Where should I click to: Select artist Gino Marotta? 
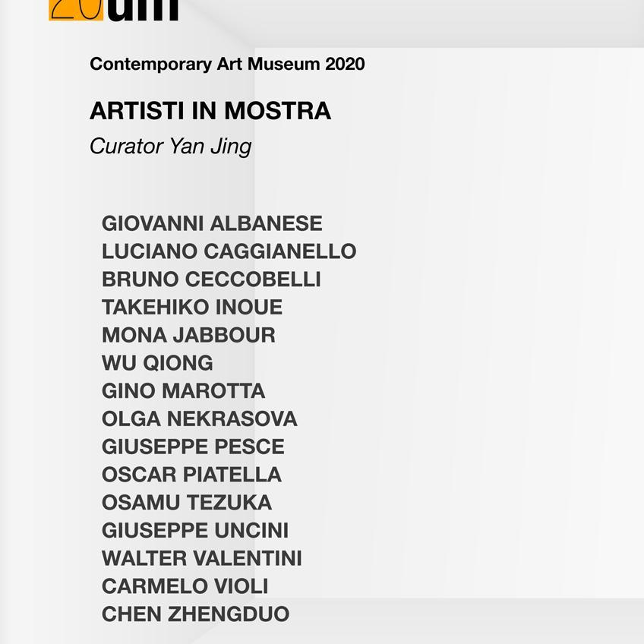(x=183, y=390)
